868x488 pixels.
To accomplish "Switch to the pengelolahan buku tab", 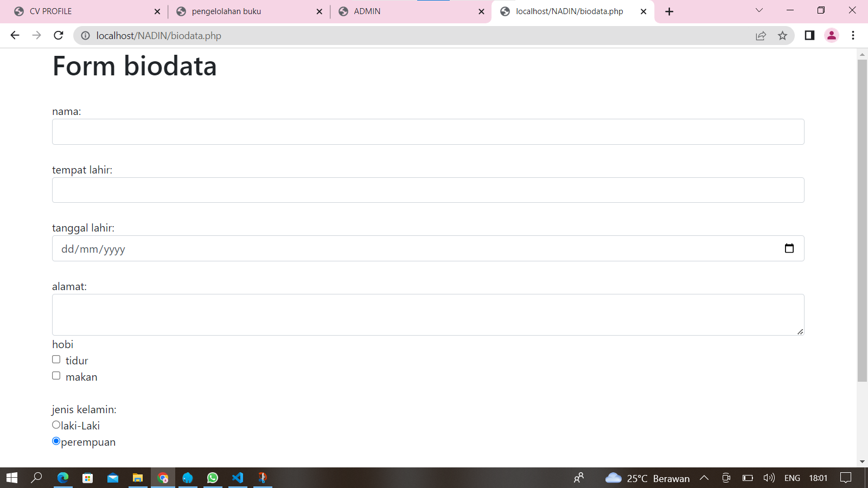I will (244, 11).
